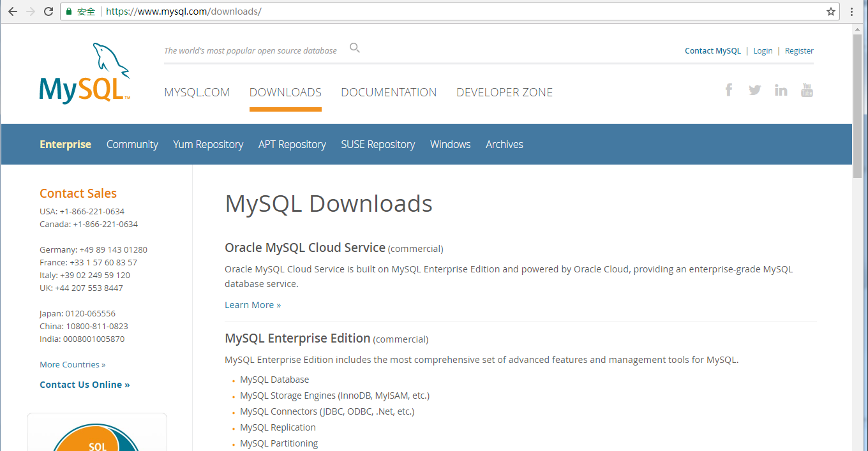This screenshot has height=451, width=868.
Task: Open the Chrome three-dot menu
Action: [x=852, y=11]
